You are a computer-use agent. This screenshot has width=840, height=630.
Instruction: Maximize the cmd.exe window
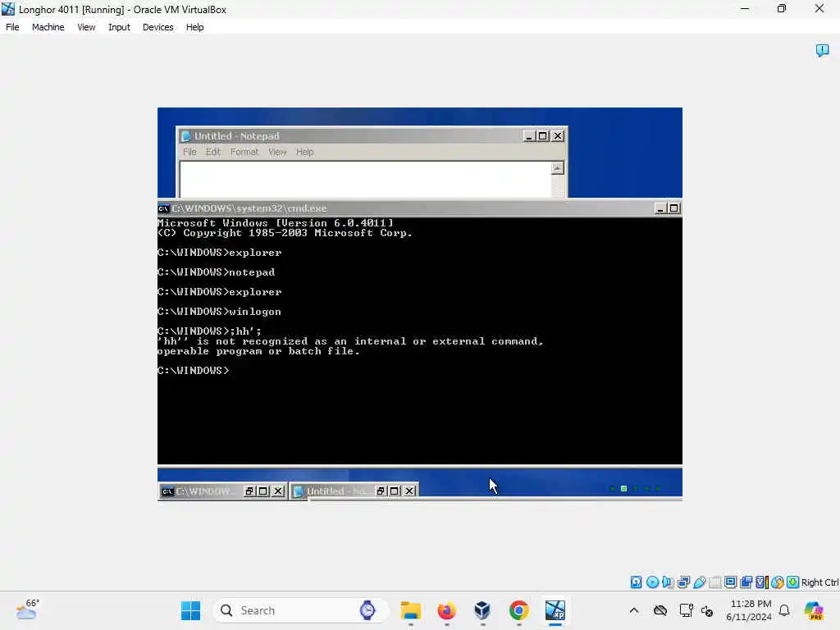[674, 208]
